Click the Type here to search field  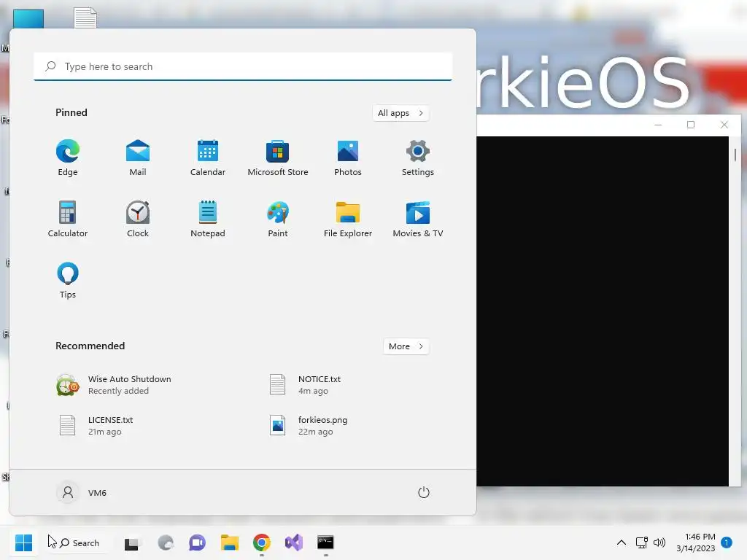pyautogui.click(x=243, y=66)
